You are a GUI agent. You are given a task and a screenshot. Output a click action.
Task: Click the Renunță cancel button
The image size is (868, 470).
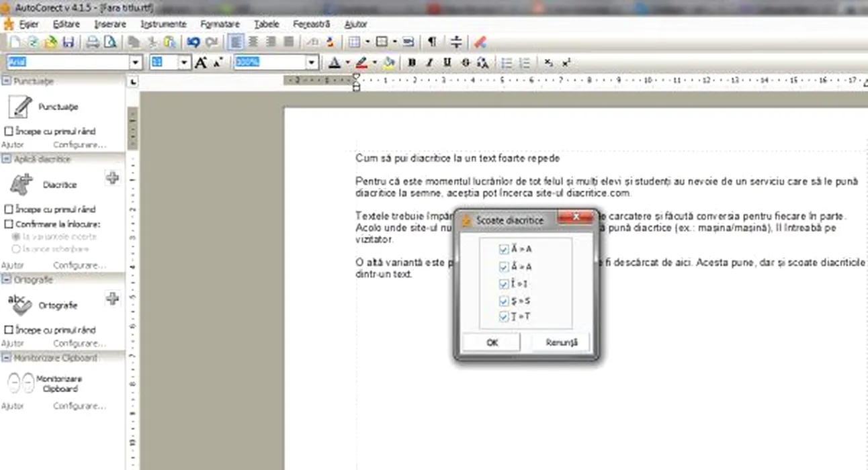point(561,342)
